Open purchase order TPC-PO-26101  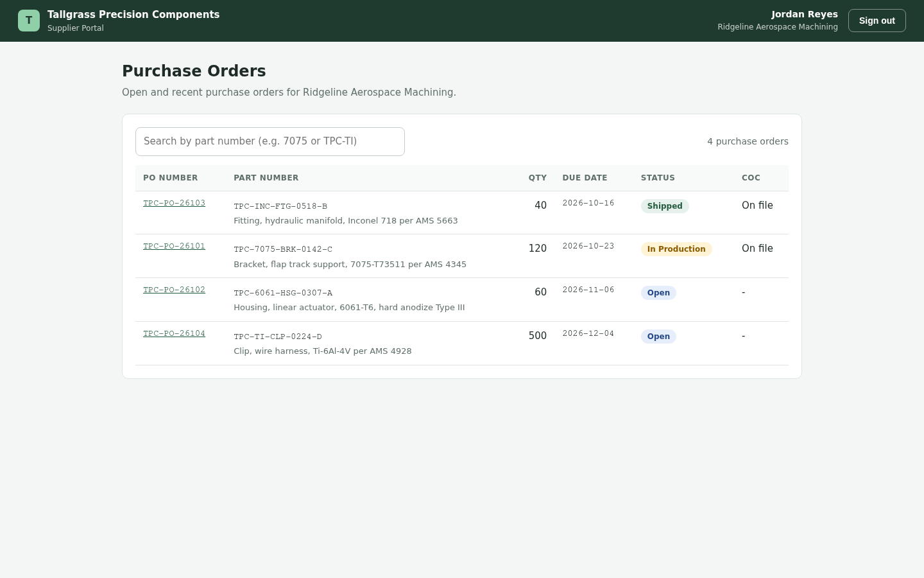tap(174, 246)
